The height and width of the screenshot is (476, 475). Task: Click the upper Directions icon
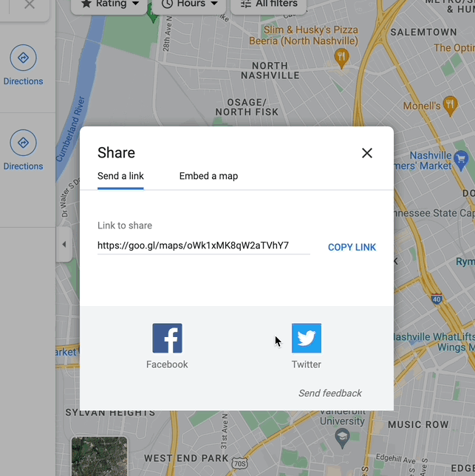23,58
